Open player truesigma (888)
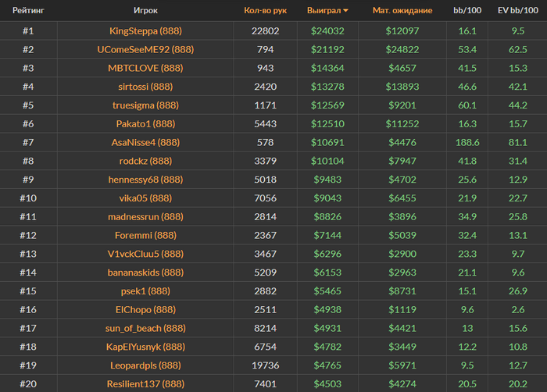Viewport: 547px width, 392px height. tap(145, 105)
